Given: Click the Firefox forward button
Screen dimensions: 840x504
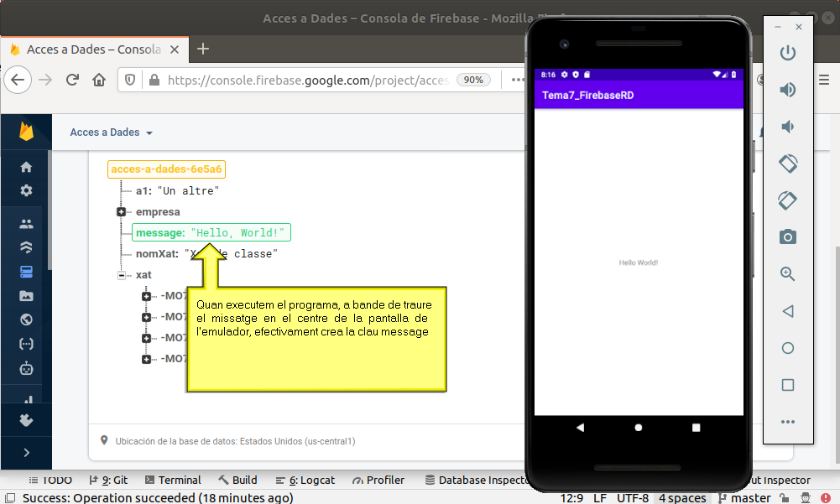Looking at the screenshot, I should (x=45, y=80).
